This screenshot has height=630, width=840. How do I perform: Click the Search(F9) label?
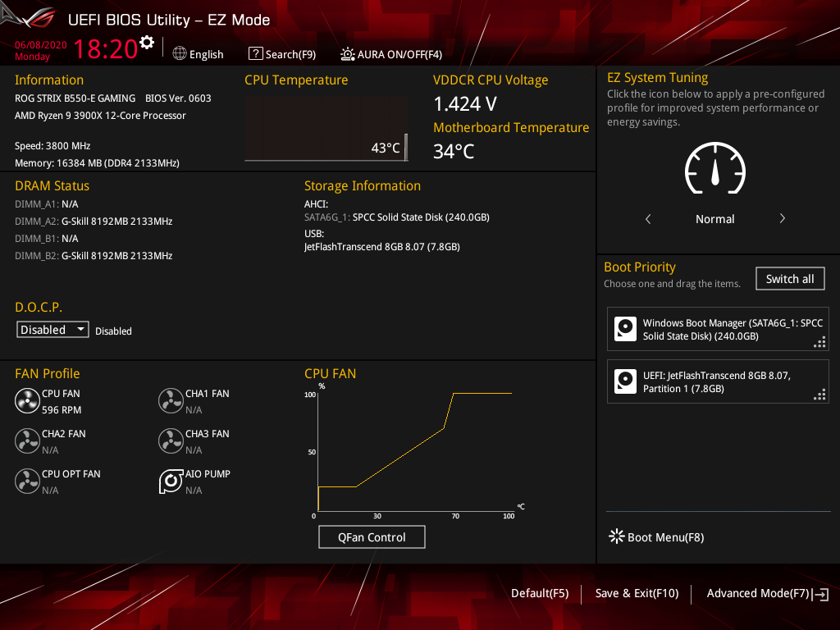pyautogui.click(x=291, y=54)
